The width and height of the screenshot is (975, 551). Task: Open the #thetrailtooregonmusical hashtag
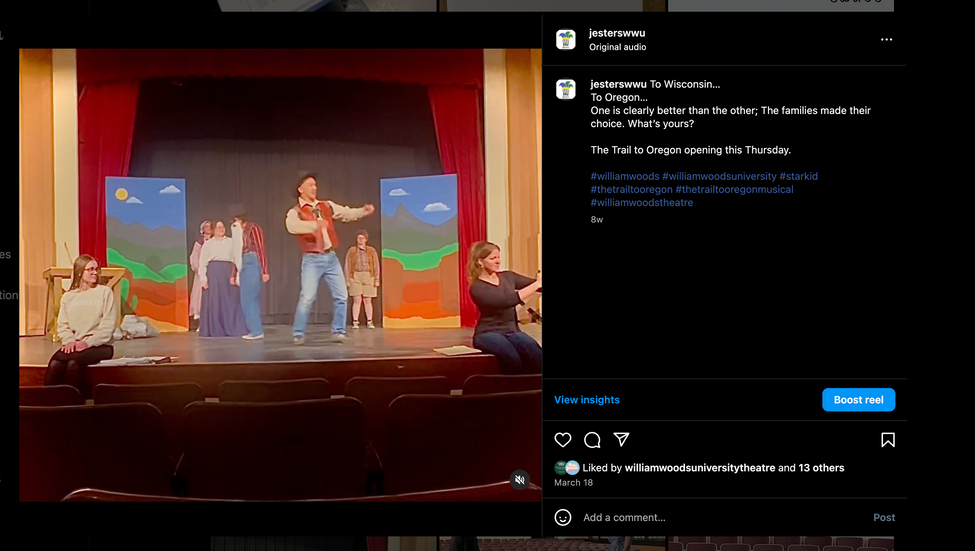click(734, 189)
